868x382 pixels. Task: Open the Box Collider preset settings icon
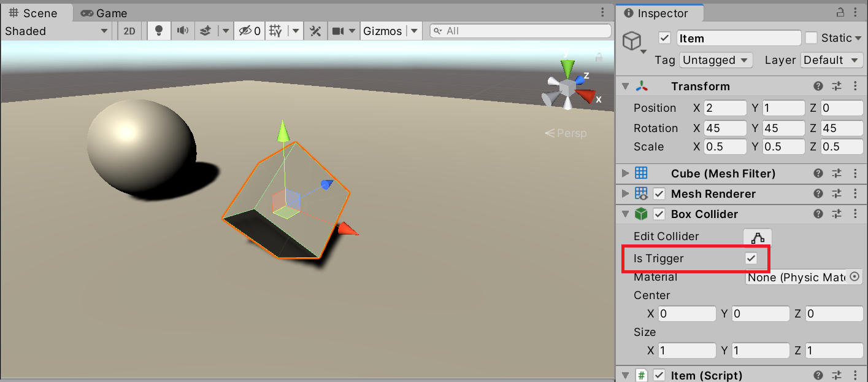click(x=836, y=214)
